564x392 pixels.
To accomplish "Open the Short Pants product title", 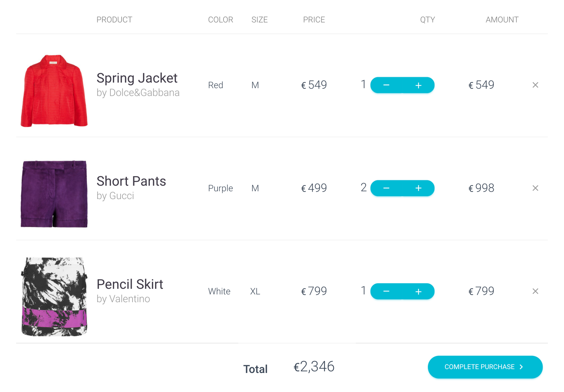I will point(131,181).
